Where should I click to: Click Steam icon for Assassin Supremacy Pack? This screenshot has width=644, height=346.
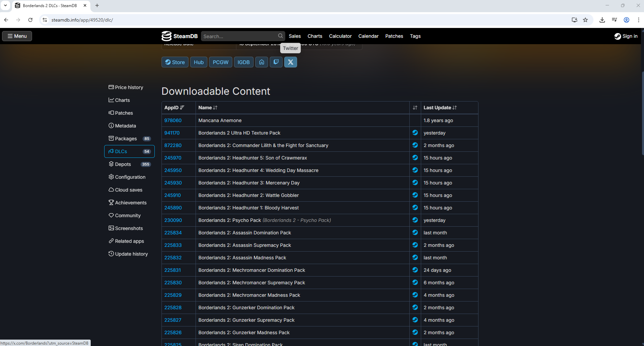click(415, 245)
